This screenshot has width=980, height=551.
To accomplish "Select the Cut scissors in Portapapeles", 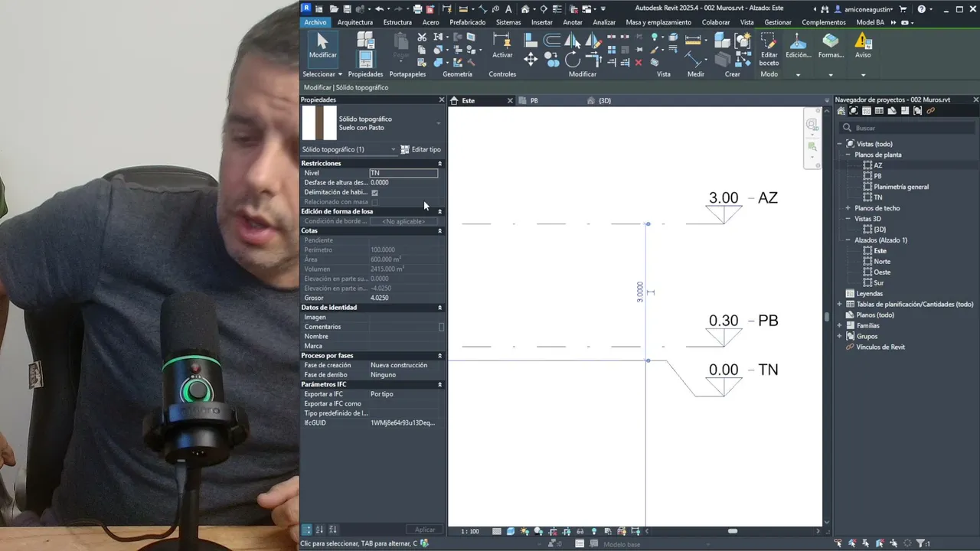I will [422, 37].
